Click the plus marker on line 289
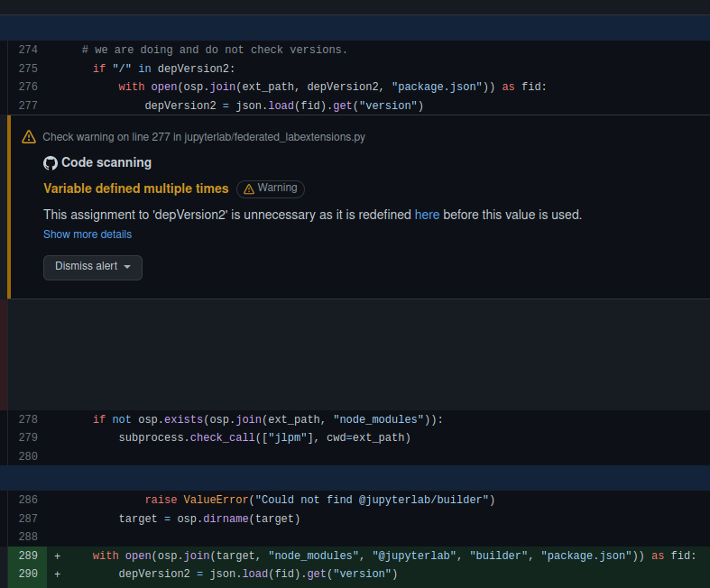 [x=58, y=556]
